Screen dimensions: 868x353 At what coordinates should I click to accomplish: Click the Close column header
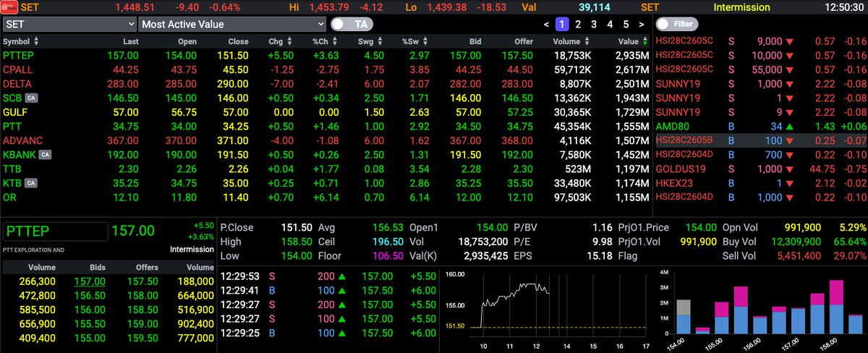point(238,41)
